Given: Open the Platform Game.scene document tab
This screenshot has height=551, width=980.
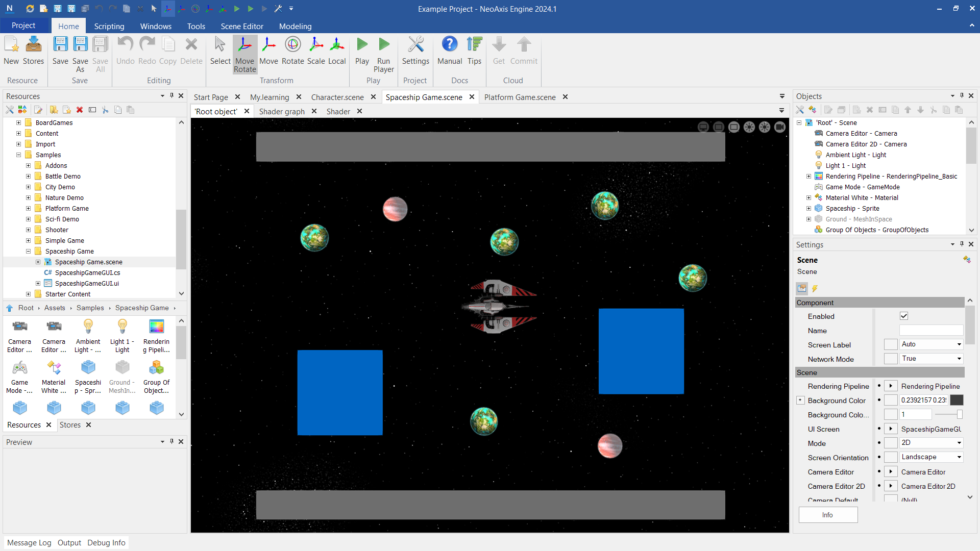Looking at the screenshot, I should click(x=520, y=97).
